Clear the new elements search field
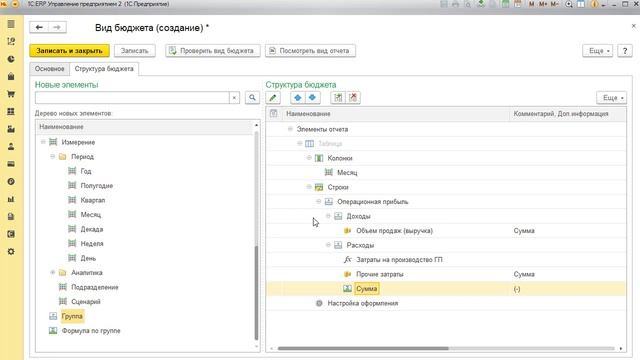 pos(234,98)
